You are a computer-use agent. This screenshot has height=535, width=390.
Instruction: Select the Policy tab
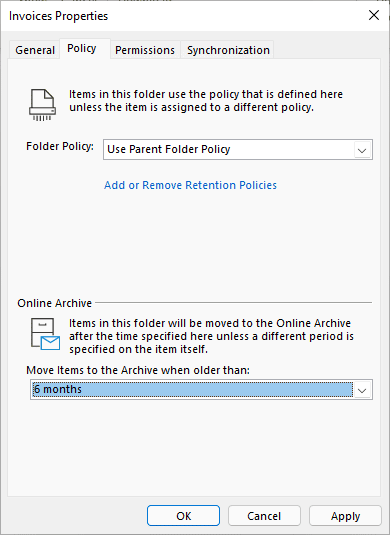click(x=82, y=48)
